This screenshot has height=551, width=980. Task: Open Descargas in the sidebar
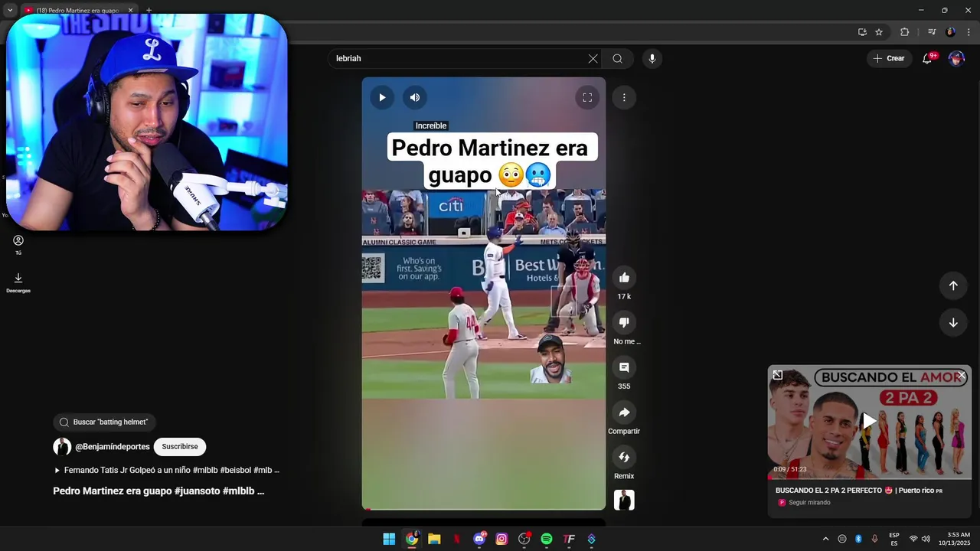click(x=18, y=283)
